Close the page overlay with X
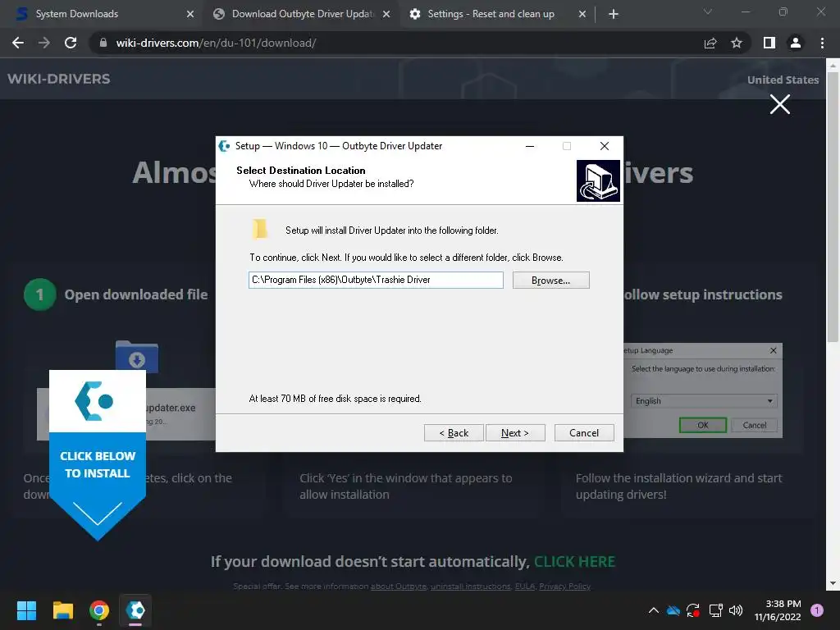Viewport: 840px width, 630px height. [x=780, y=104]
